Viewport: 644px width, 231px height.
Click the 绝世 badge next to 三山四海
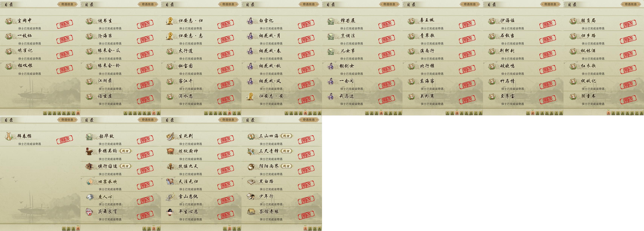(x=286, y=136)
